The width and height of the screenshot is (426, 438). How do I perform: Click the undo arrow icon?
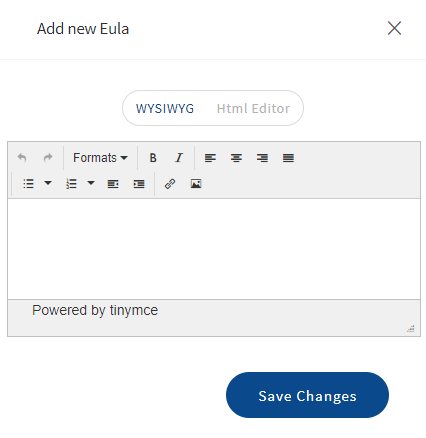(x=22, y=158)
